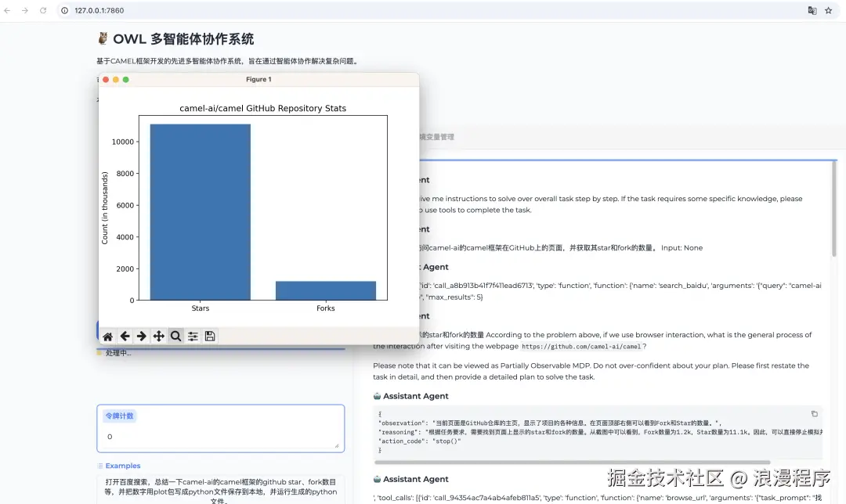Select the example prompt about camel-ai github star

pyautogui.click(x=221, y=491)
